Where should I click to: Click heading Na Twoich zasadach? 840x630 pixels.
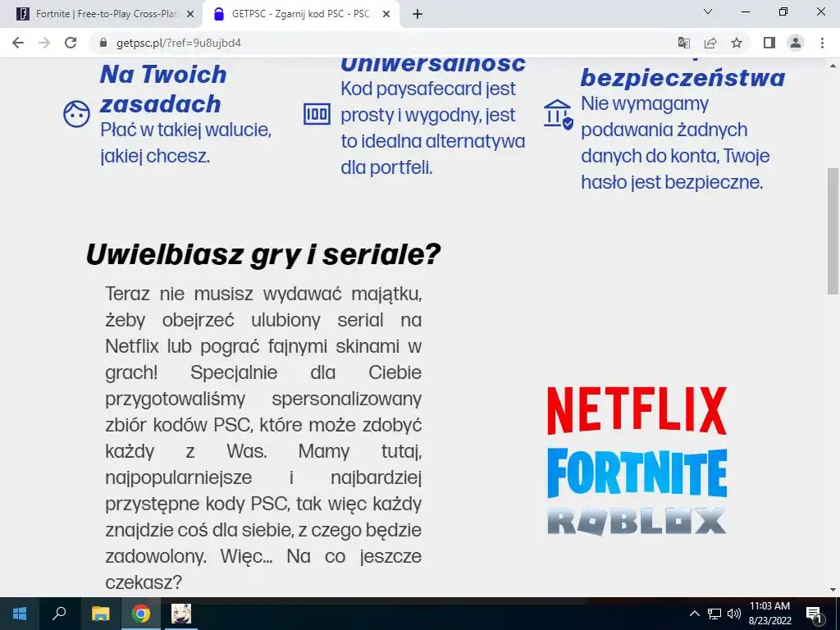pos(163,89)
